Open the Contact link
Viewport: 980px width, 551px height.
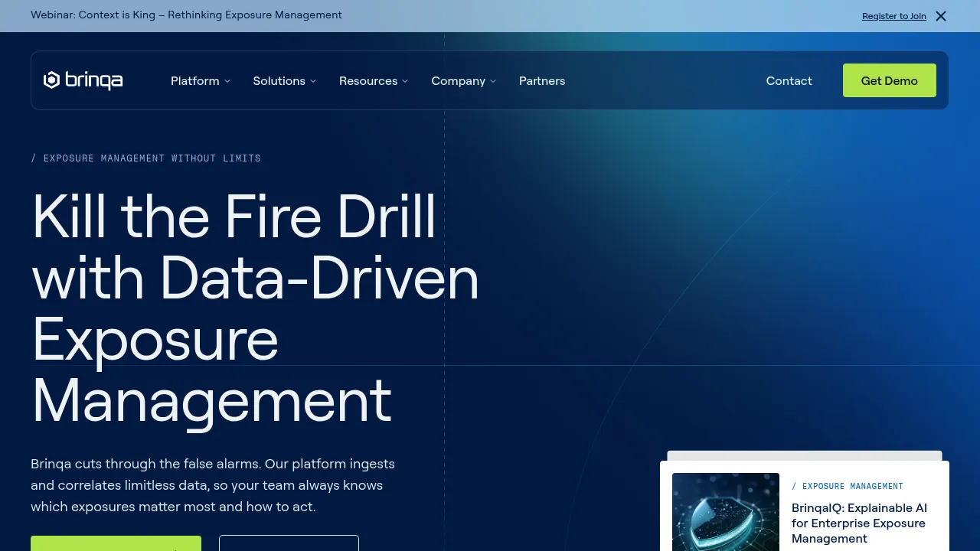click(789, 81)
